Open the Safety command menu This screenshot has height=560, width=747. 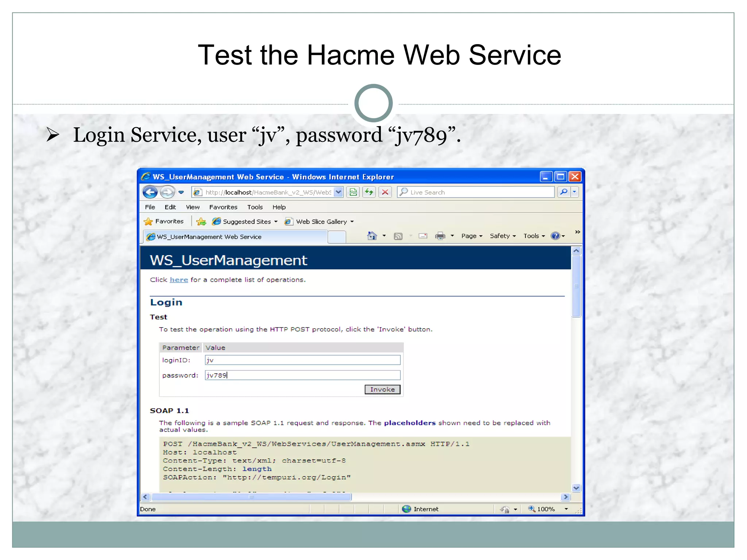[503, 236]
